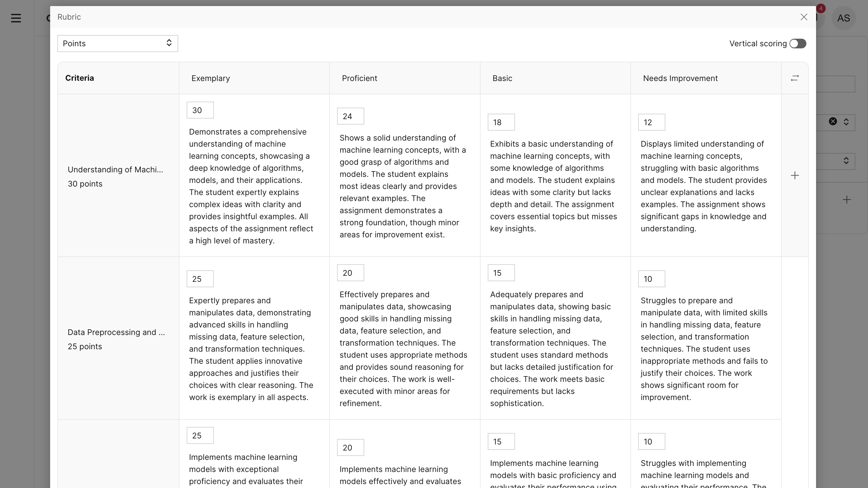Image resolution: width=868 pixels, height=488 pixels.
Task: Click the Understanding of Machi... criterion
Action: pos(115,170)
